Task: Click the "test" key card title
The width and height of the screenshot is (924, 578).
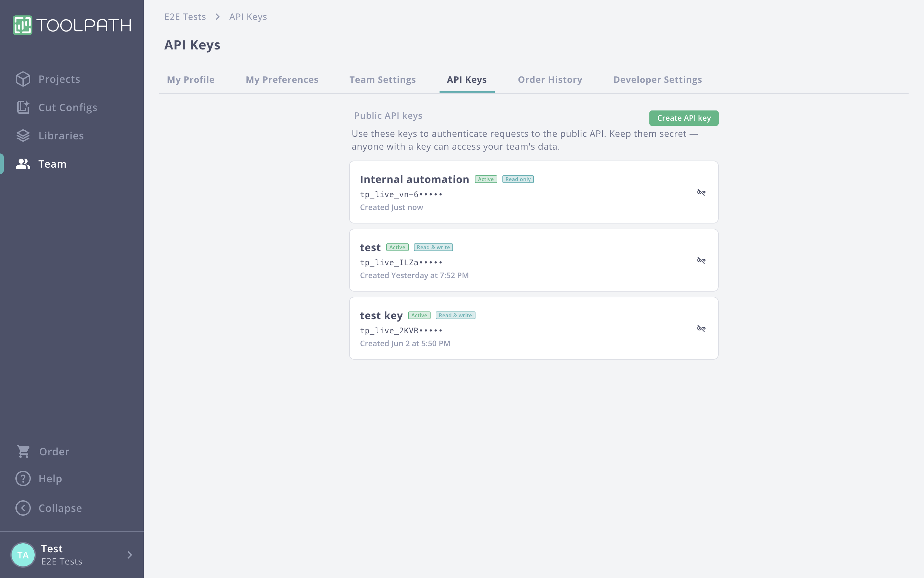Action: (370, 247)
